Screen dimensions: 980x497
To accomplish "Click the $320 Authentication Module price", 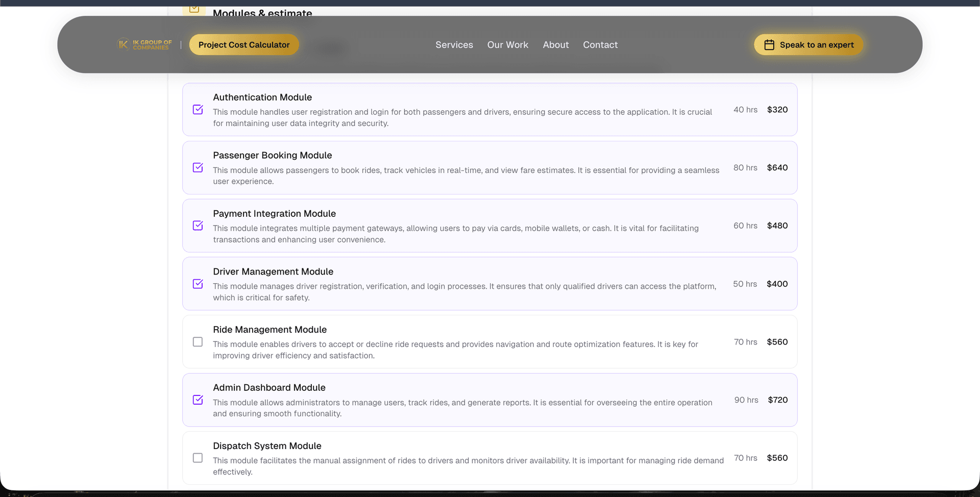I will (x=777, y=110).
